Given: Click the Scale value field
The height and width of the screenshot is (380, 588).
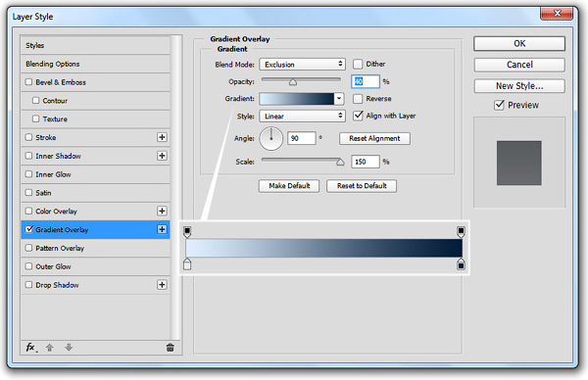Looking at the screenshot, I should tap(366, 162).
